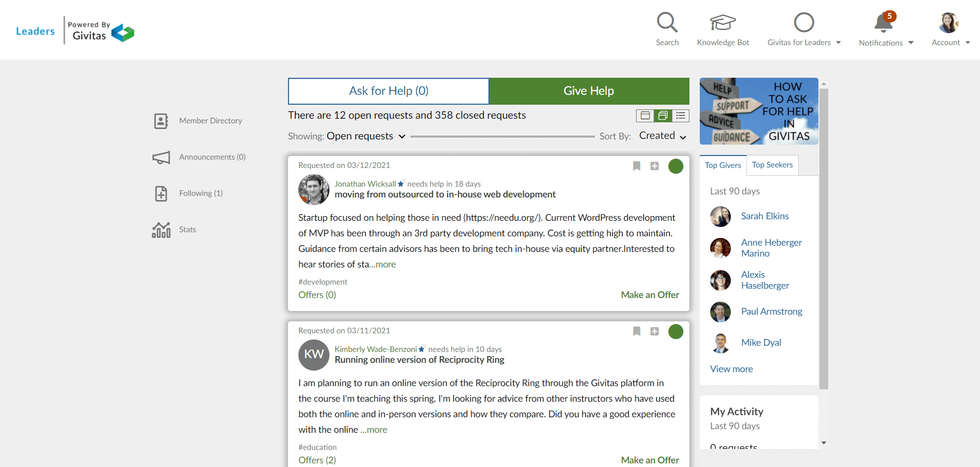
Task: Click the Stats chart icon
Action: (161, 230)
